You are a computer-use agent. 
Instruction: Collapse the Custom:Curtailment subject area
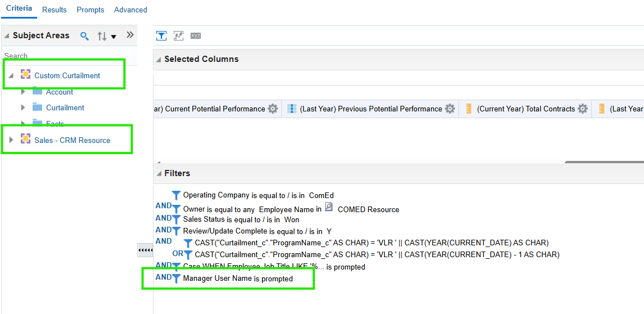(x=11, y=75)
